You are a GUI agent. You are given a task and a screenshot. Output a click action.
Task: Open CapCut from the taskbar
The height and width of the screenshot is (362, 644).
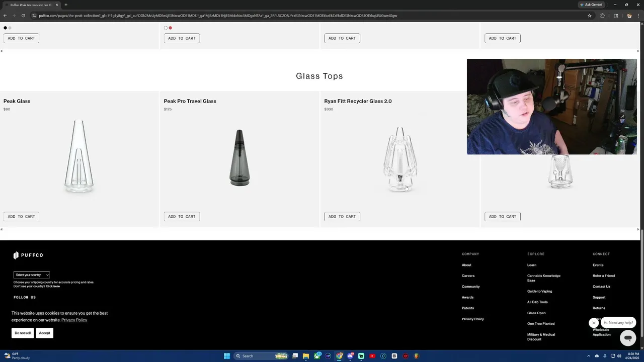pyautogui.click(x=394, y=356)
